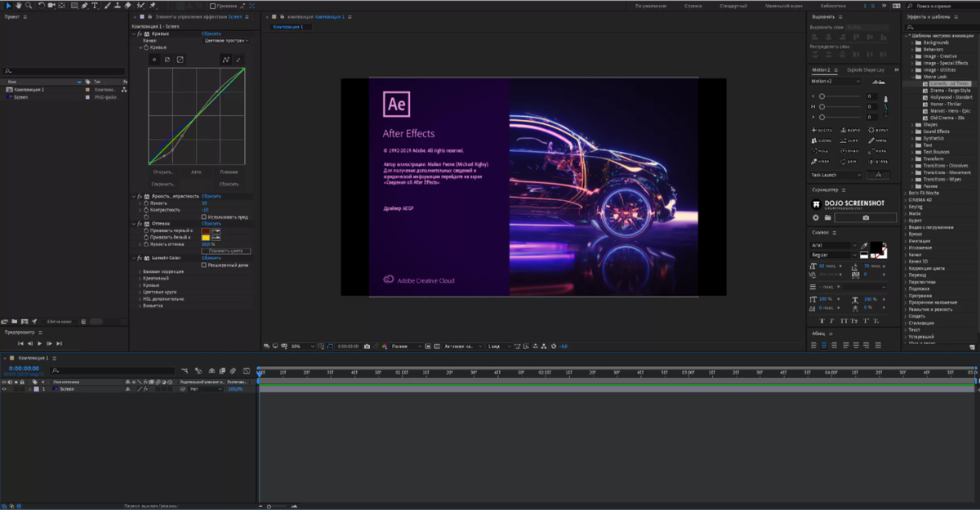Select the Selection arrow tool
The height and width of the screenshot is (510, 980).
tap(7, 5)
